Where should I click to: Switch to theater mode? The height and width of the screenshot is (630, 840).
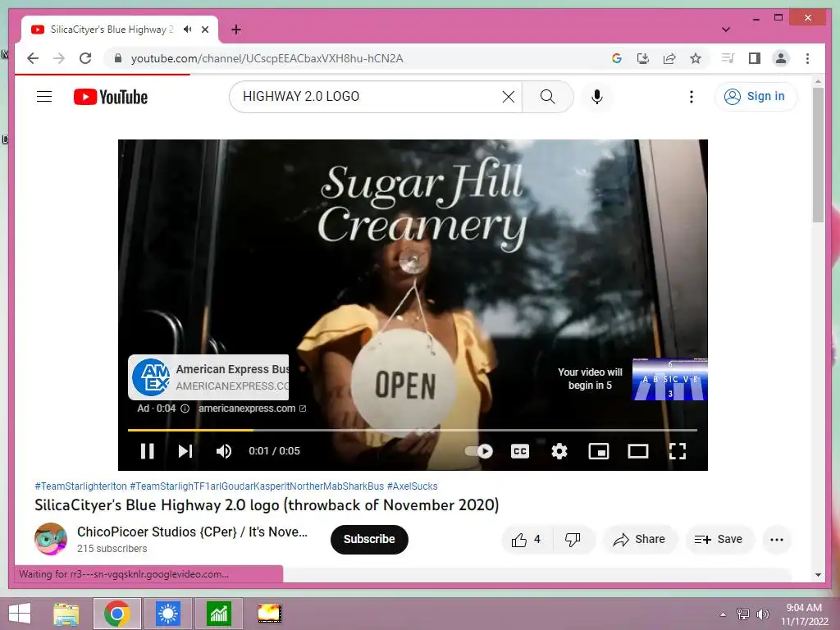(638, 451)
